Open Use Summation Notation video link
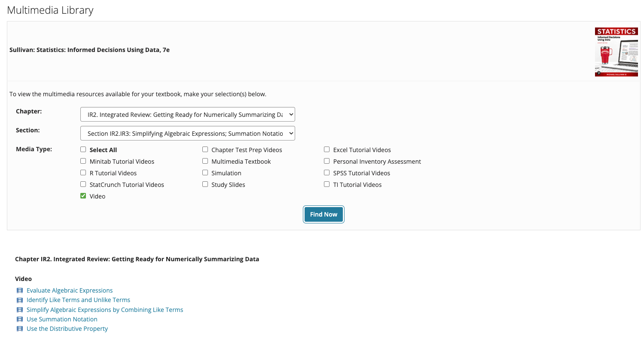 tap(62, 319)
